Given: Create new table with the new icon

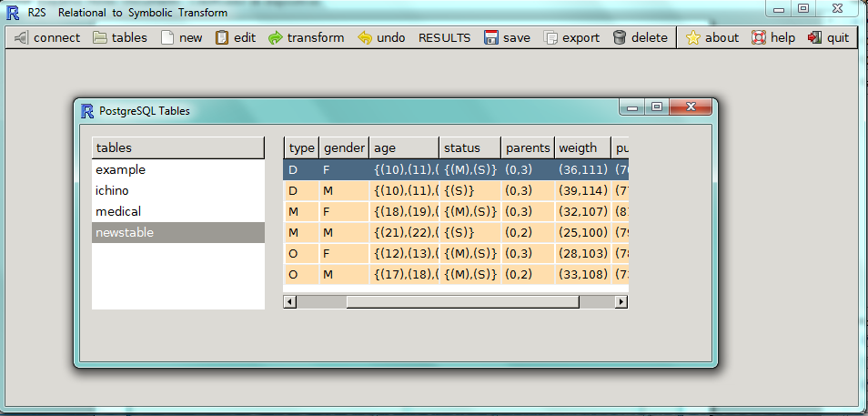Looking at the screenshot, I should (167, 38).
